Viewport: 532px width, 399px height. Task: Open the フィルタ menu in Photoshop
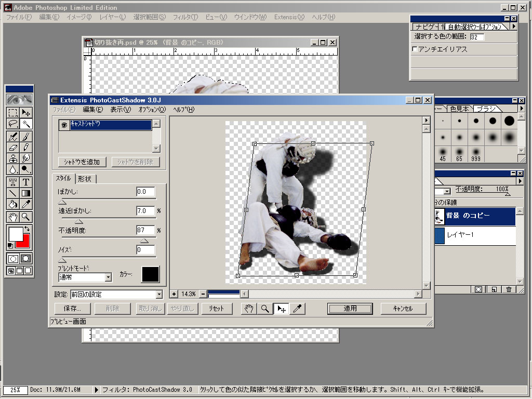tap(185, 17)
